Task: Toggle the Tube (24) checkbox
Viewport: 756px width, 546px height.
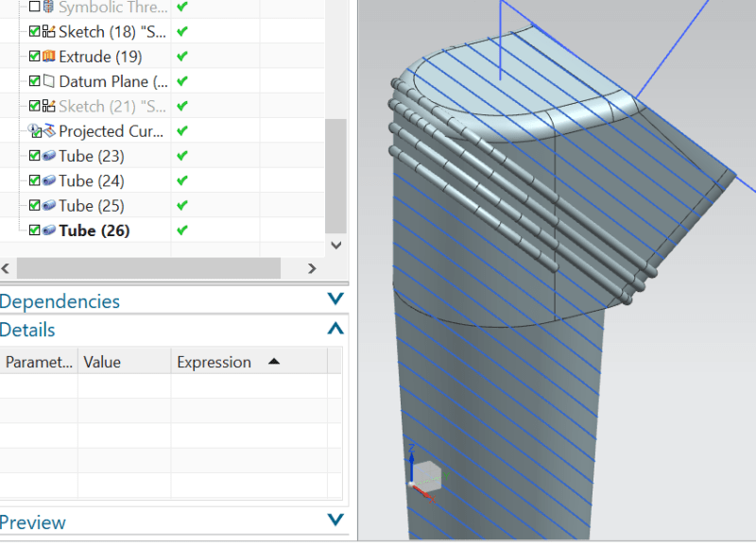Action: pyautogui.click(x=34, y=180)
